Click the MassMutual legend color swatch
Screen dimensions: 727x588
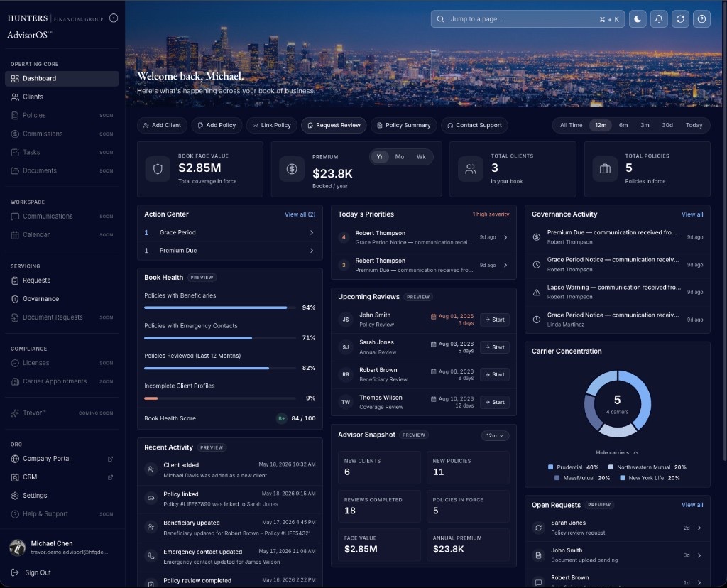pyautogui.click(x=557, y=478)
